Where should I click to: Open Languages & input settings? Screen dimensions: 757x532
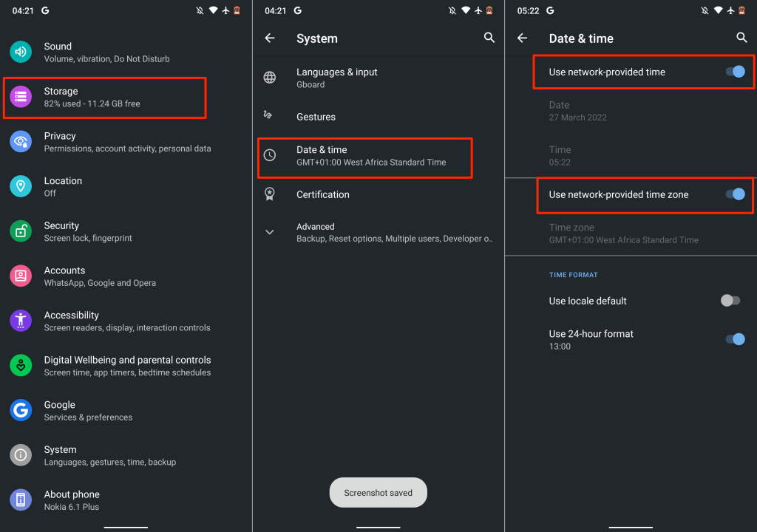[336, 78]
